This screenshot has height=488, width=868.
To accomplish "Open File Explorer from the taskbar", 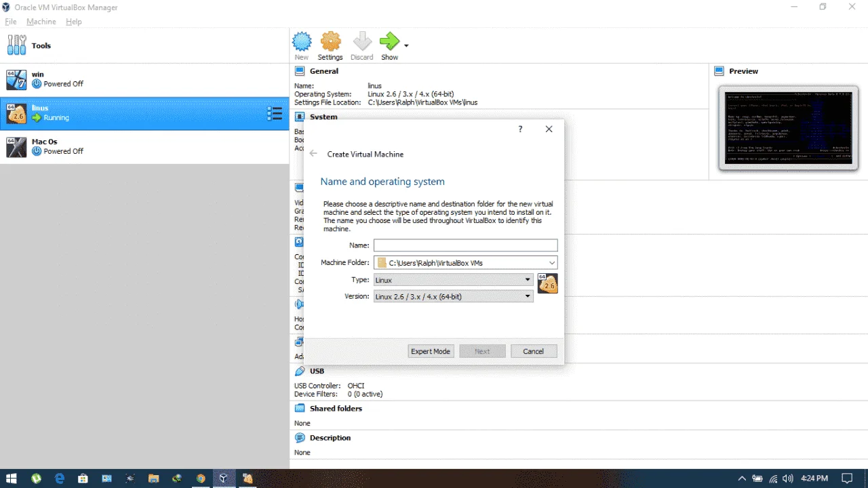I will pos(153,479).
